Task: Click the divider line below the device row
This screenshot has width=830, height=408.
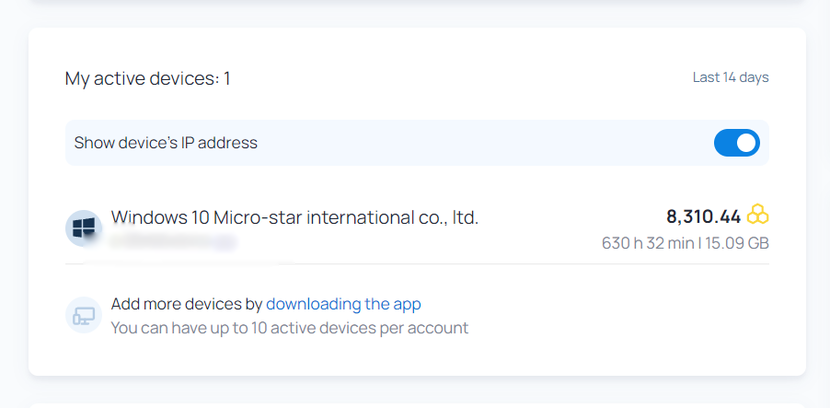Action: (417, 264)
